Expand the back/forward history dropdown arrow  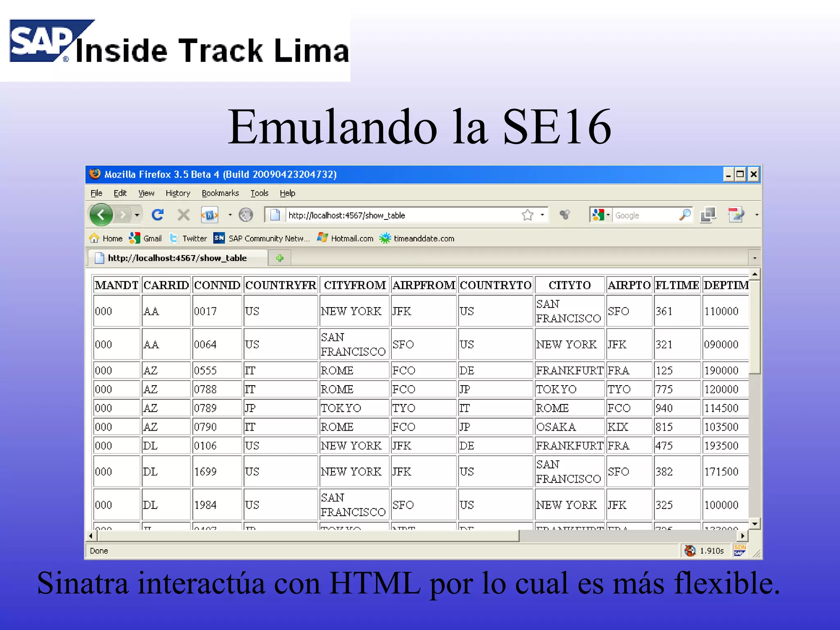click(137, 215)
